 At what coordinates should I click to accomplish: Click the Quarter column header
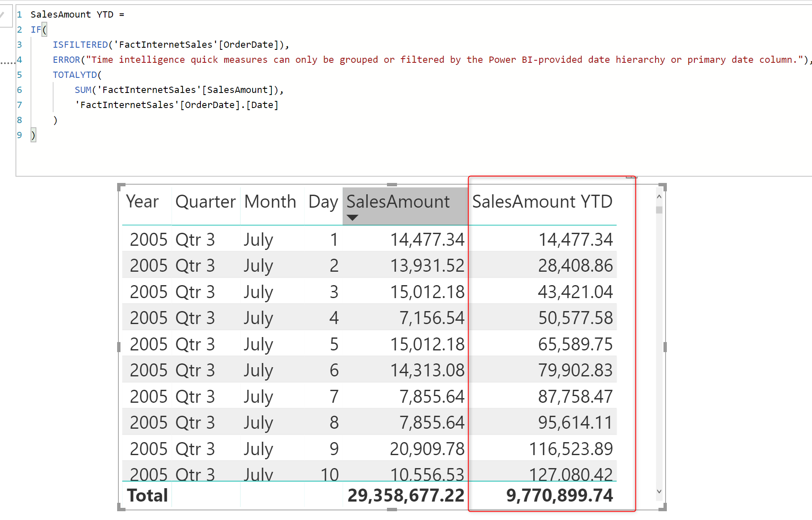[205, 202]
